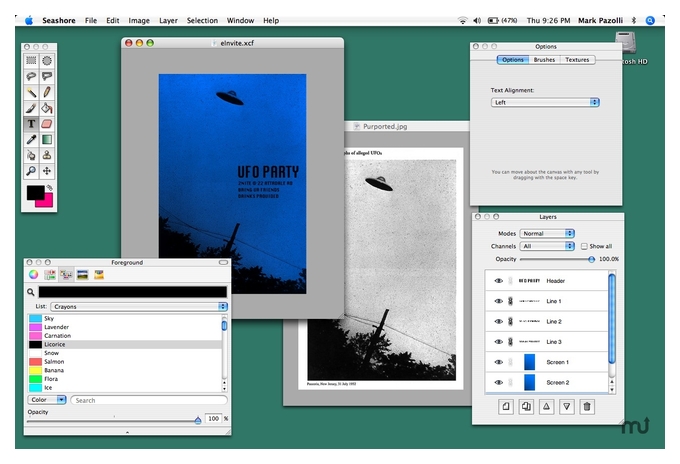Choose the Polygon Lasso tool
Screen dimensions: 680x464
(x=47, y=76)
